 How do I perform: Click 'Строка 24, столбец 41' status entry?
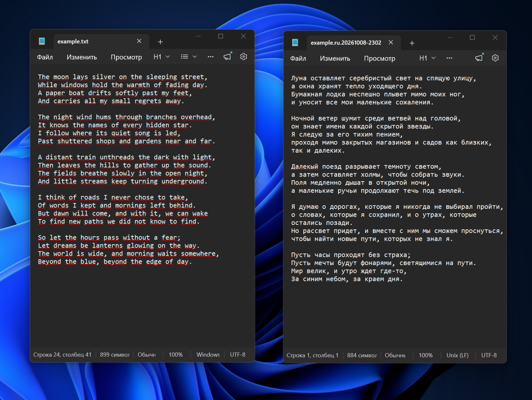pyautogui.click(x=62, y=355)
